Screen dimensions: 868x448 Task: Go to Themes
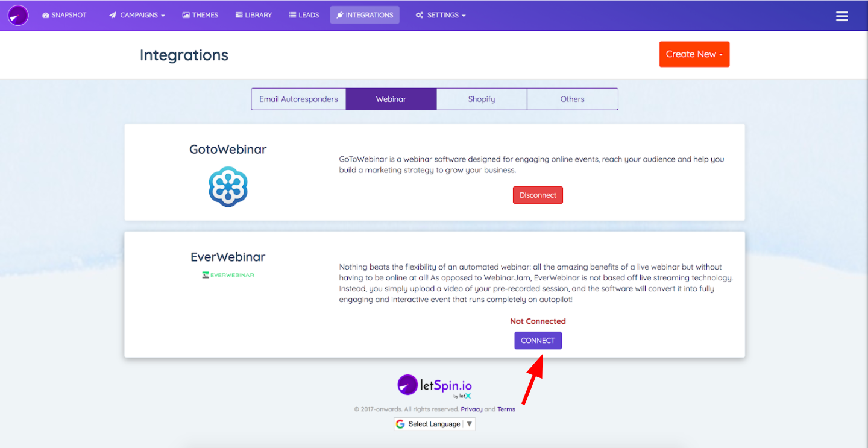click(x=200, y=15)
